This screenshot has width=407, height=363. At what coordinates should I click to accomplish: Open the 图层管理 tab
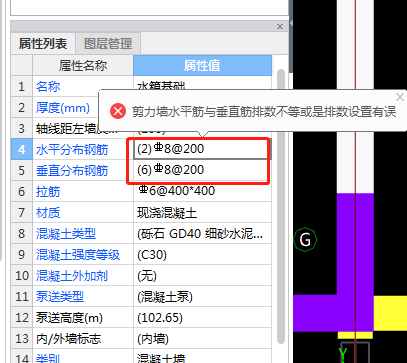click(108, 43)
